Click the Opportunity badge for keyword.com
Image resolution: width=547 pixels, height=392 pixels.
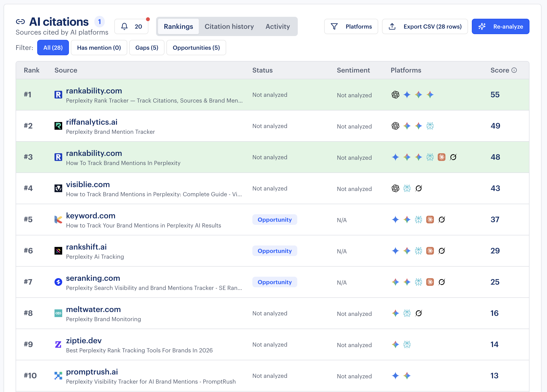[275, 220]
